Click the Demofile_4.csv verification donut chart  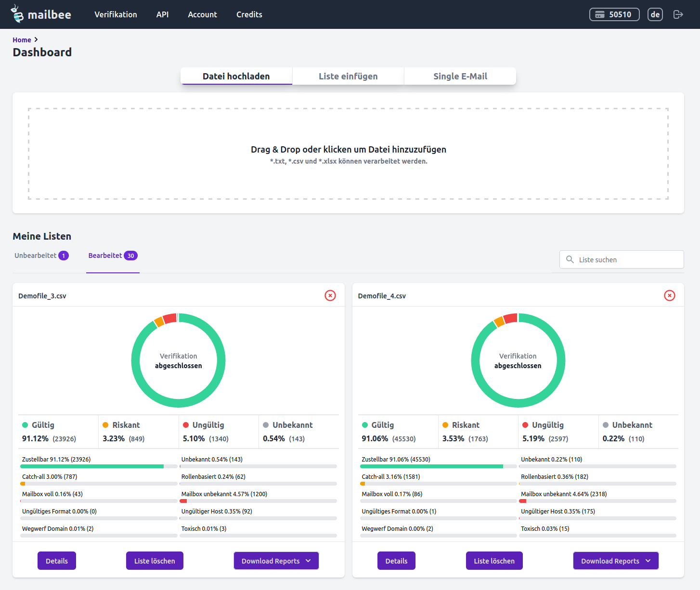tap(518, 360)
